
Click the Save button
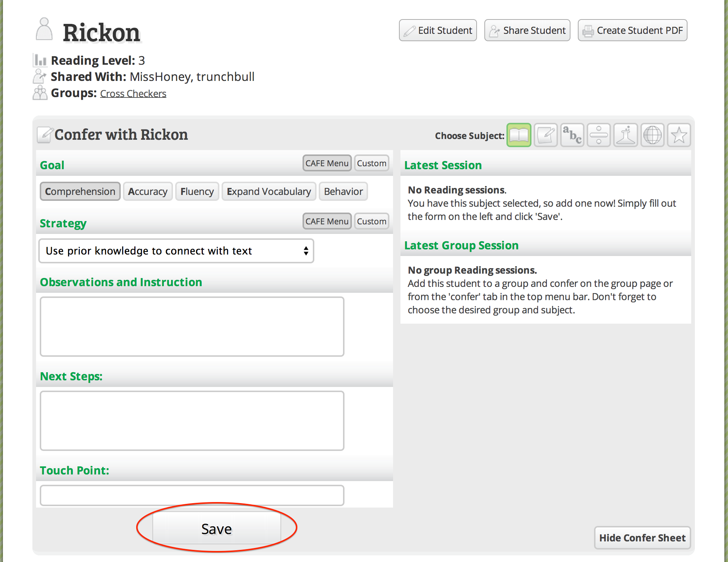216,529
